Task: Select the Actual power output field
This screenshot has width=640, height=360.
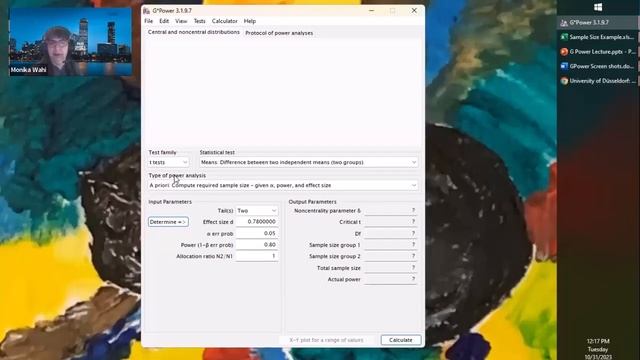Action: (x=390, y=280)
